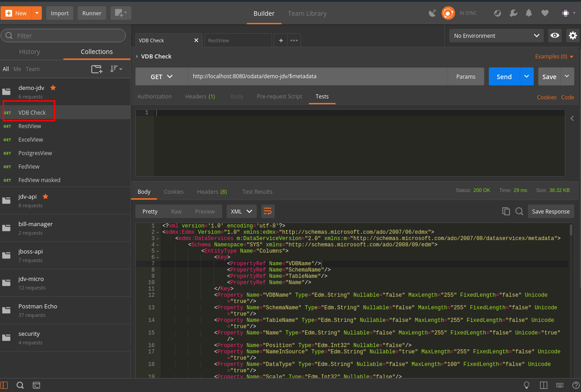Select the FedView masked request
Screen dimensions: 581x392
[65, 180]
